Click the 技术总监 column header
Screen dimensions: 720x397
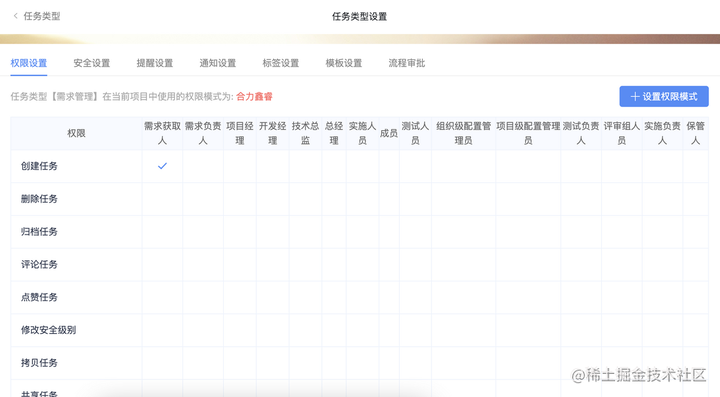point(305,133)
